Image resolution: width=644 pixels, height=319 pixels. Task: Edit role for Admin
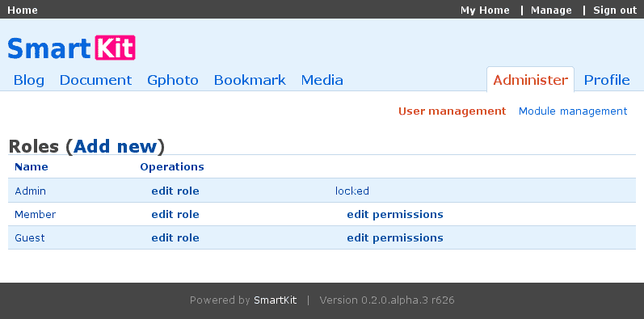click(x=175, y=191)
